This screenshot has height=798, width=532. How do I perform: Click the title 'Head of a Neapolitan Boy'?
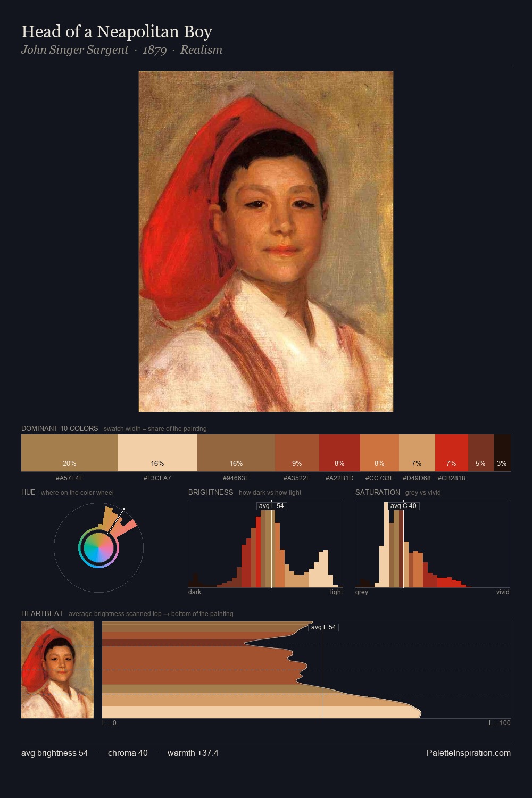[117, 32]
